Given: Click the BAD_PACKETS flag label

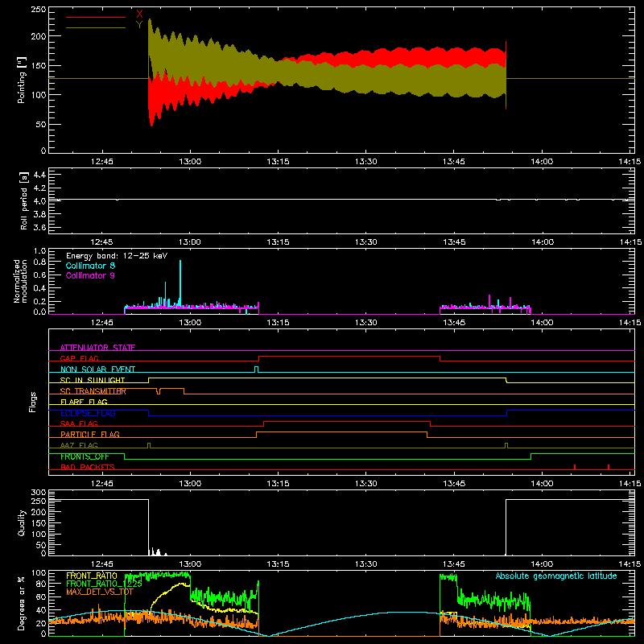Looking at the screenshot, I should coord(88,467).
